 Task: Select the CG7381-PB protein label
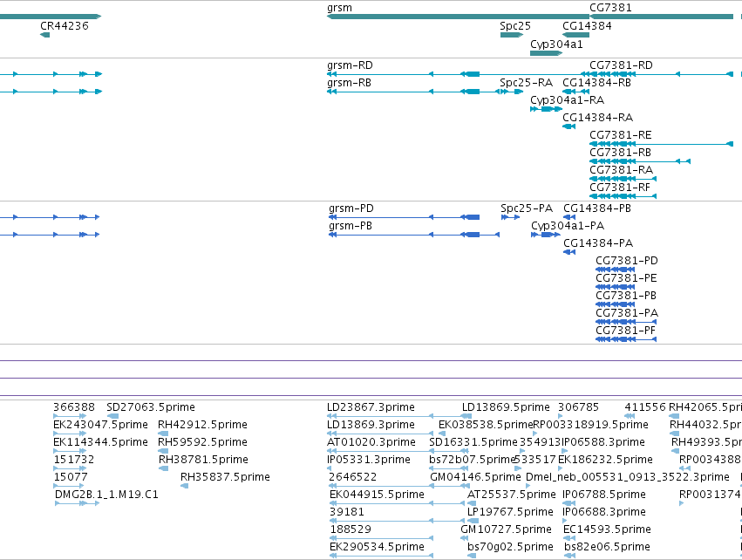pyautogui.click(x=626, y=296)
